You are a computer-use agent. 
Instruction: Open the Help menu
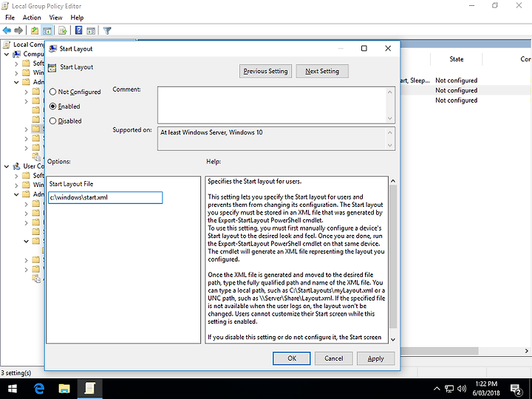pos(77,18)
